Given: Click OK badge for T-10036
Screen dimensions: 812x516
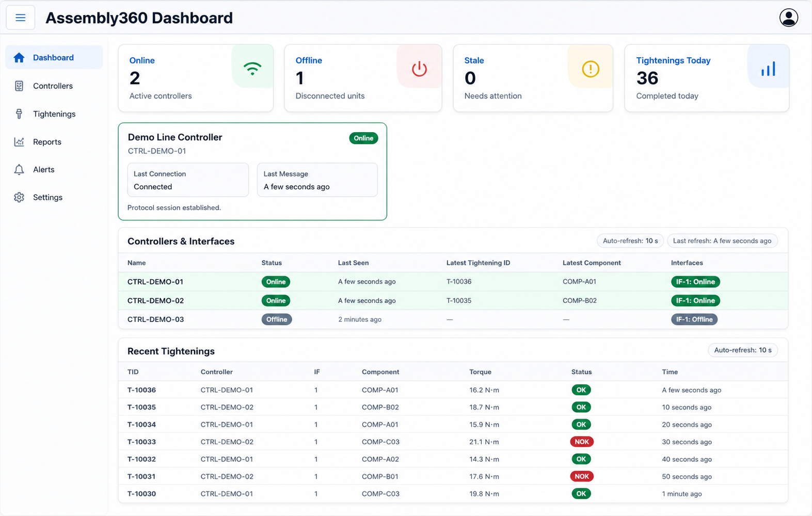Looking at the screenshot, I should [x=581, y=390].
